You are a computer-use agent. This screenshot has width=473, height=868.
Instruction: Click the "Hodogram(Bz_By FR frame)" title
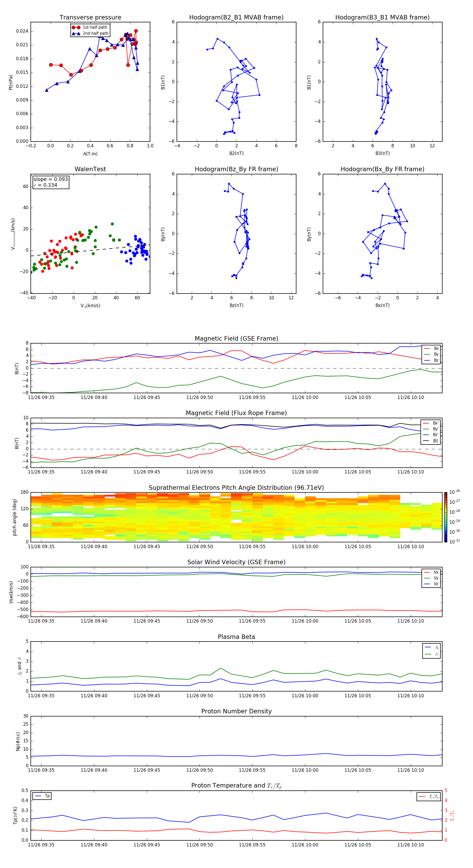tap(236, 169)
